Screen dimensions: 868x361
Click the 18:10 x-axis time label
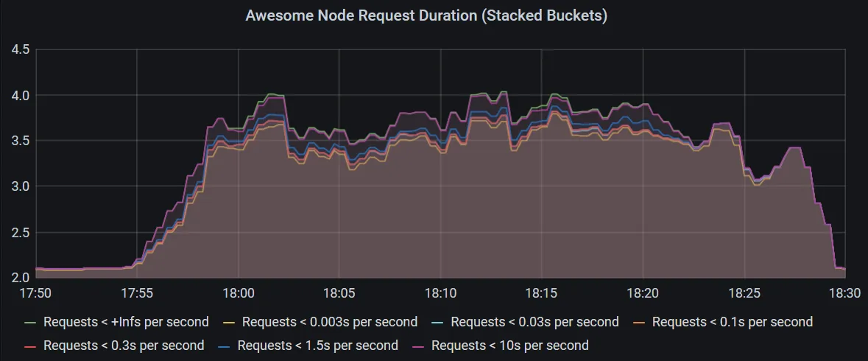pos(440,293)
